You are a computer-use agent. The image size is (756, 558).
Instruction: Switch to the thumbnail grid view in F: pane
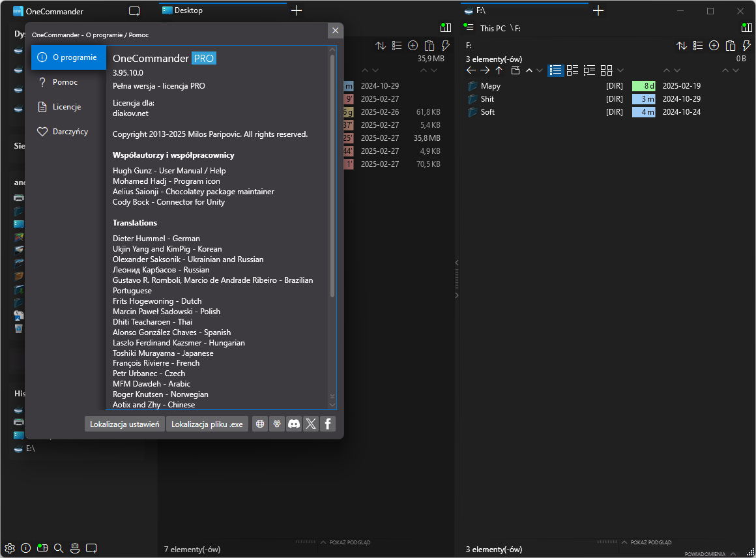[607, 70]
